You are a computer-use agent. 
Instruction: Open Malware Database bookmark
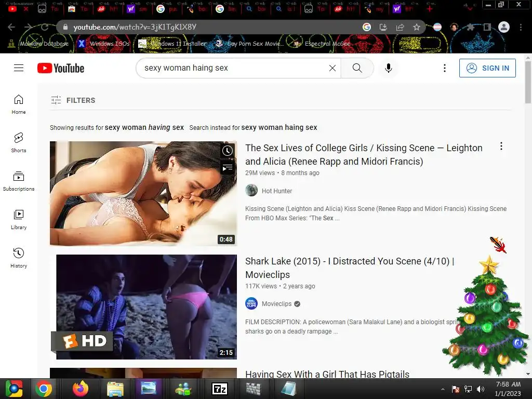coord(38,44)
